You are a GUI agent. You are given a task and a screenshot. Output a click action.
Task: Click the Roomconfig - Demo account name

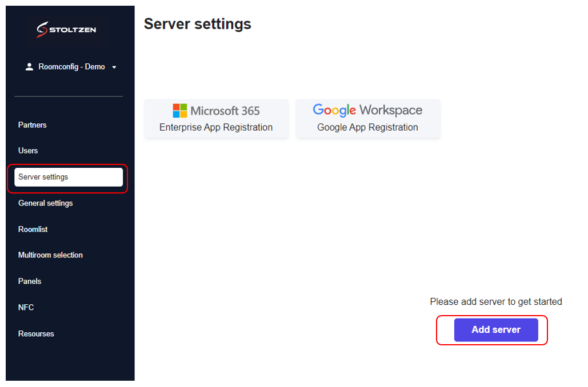point(71,67)
